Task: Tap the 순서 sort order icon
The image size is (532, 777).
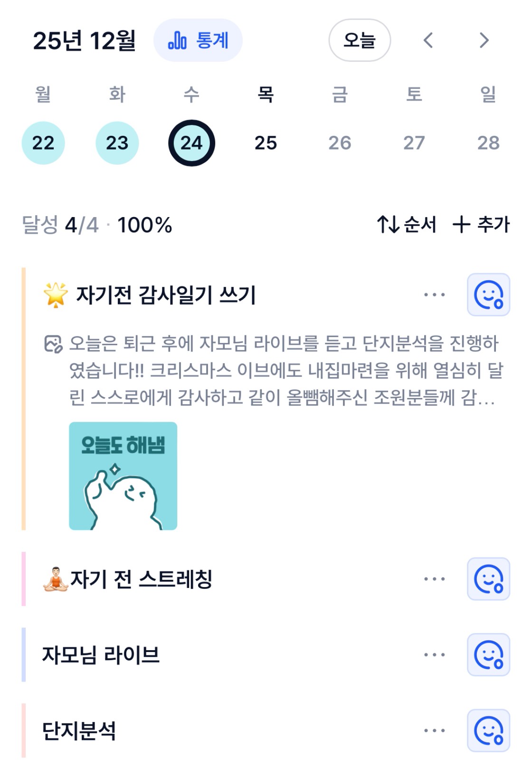Action: (388, 225)
